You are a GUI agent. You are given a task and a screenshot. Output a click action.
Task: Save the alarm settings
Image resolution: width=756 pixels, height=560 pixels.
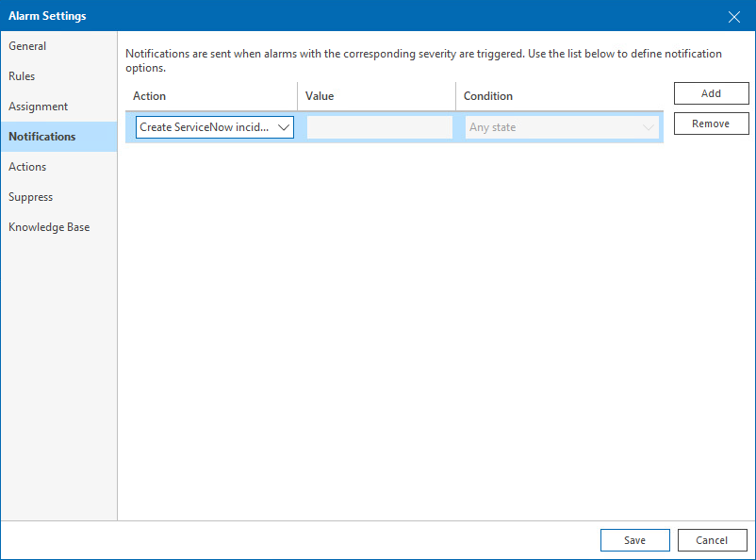635,540
